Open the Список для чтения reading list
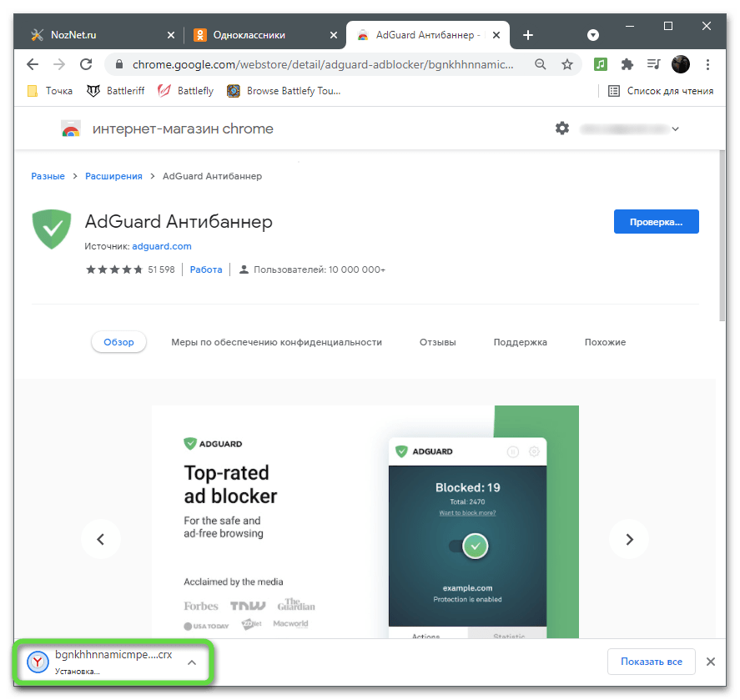The height and width of the screenshot is (700, 740). point(661,91)
